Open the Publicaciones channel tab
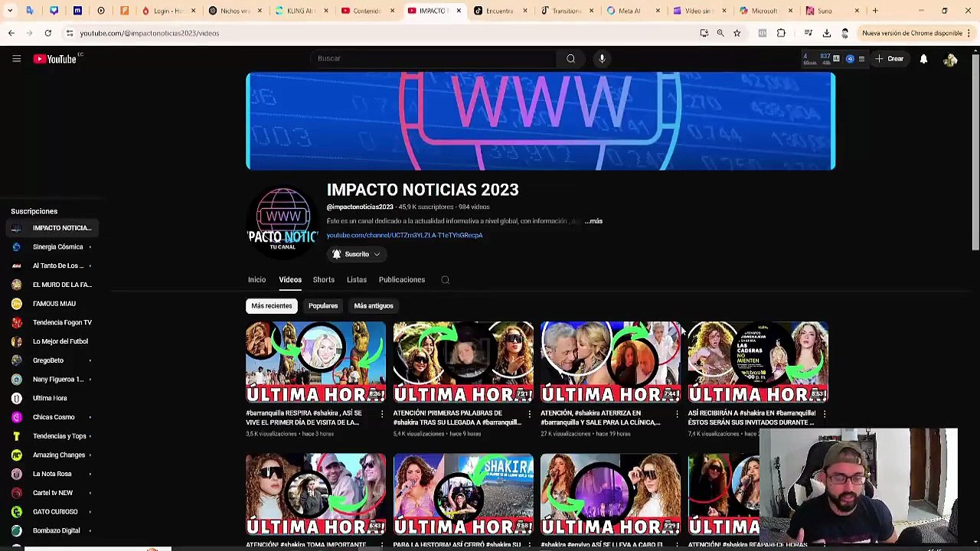This screenshot has height=551, width=980. coord(401,280)
